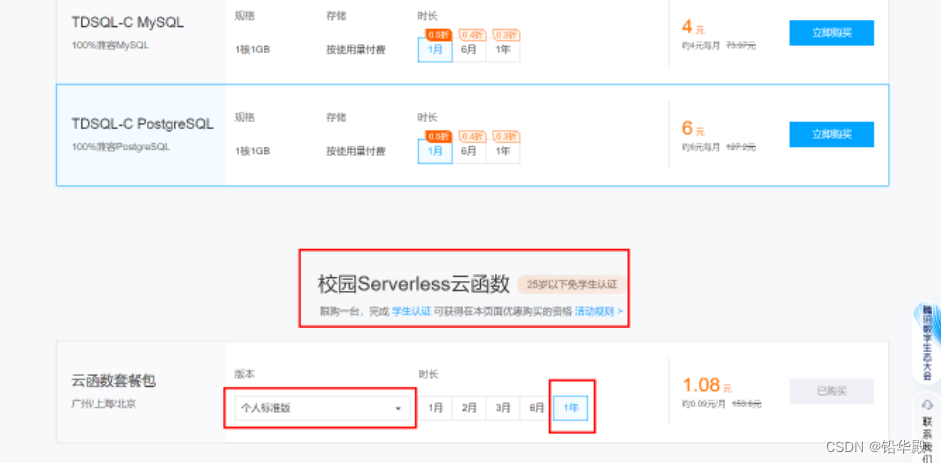Select 6月 duration for TDSQL-C MySQL

tap(469, 50)
